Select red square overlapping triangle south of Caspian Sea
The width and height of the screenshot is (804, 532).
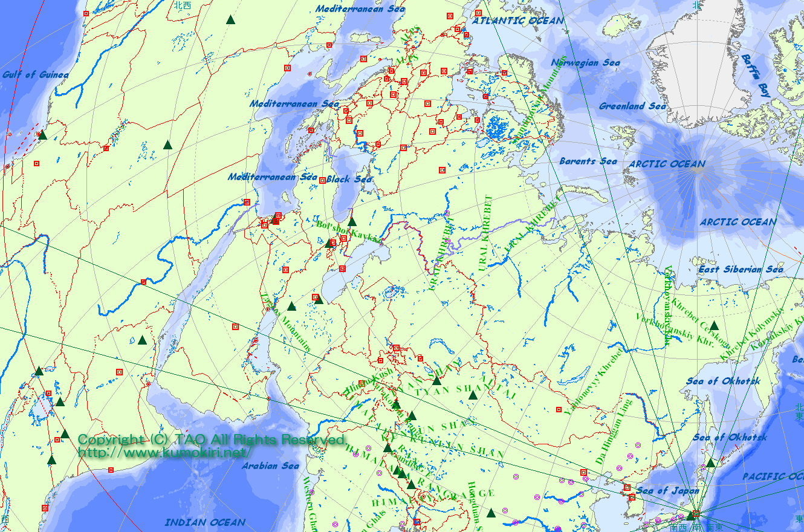315,297
